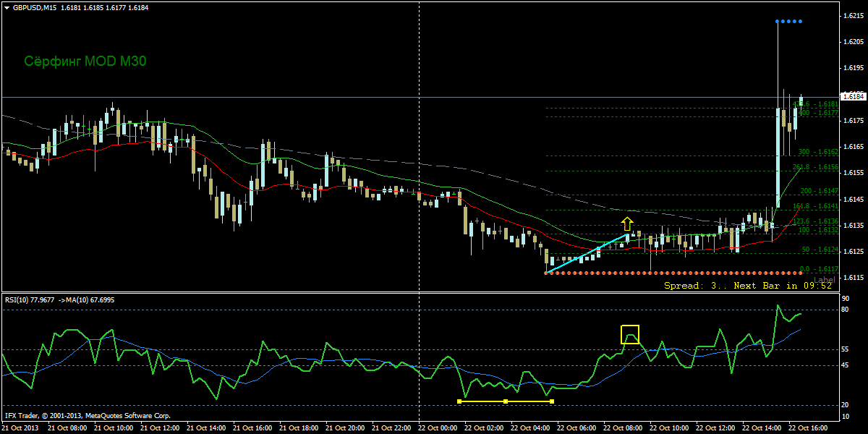868x434 pixels.
Task: Click the IFX Trader MetaQuotes copyright text
Action: [88, 416]
